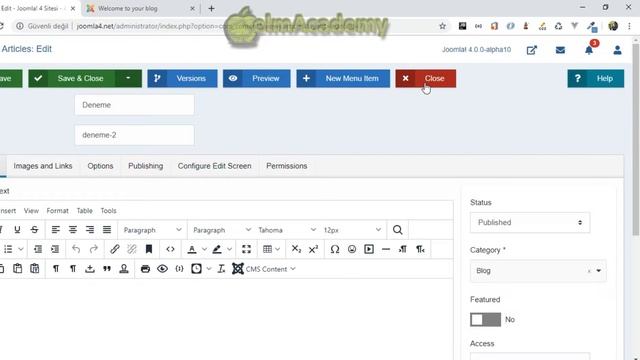Open the Help button
The height and width of the screenshot is (360, 640).
(596, 78)
